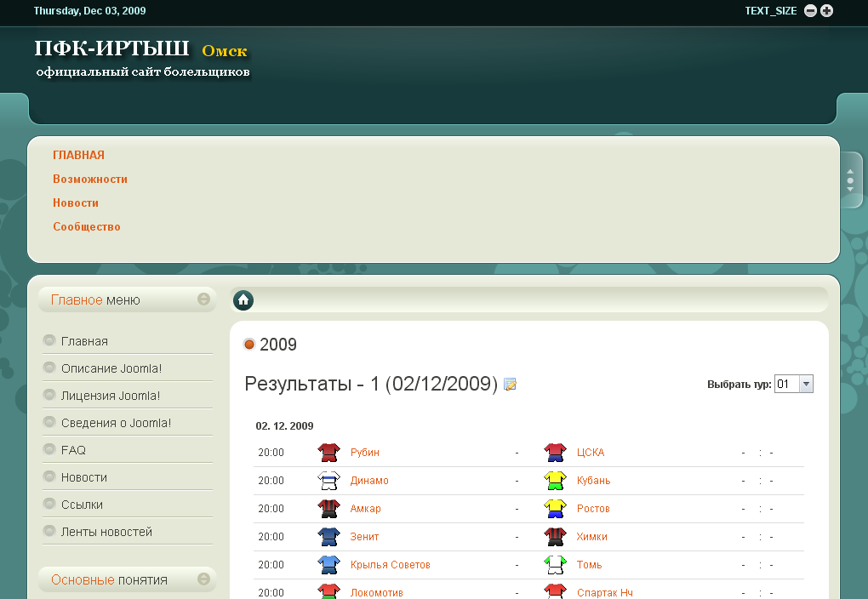Open ЦСКА team link
This screenshot has width=868, height=599.
(x=591, y=453)
